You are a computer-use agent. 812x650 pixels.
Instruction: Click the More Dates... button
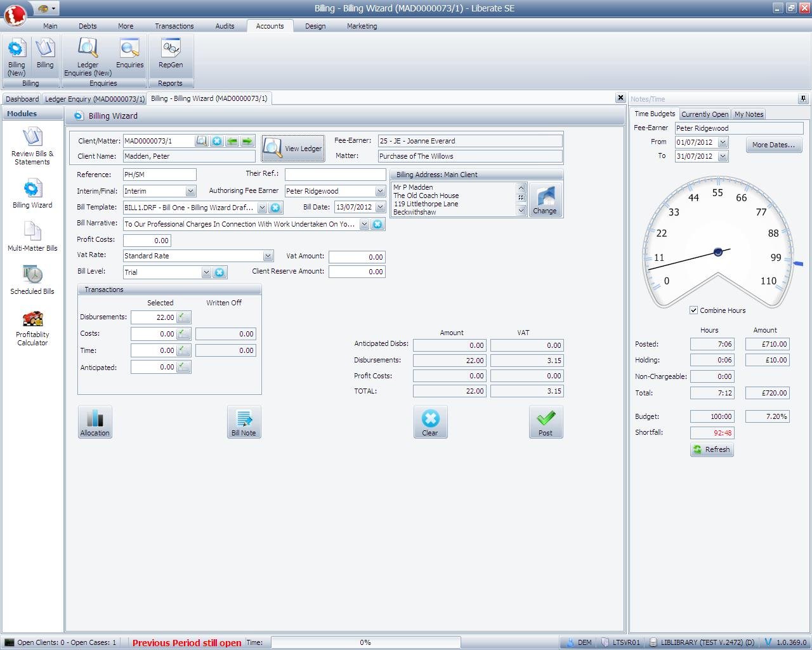click(x=773, y=145)
